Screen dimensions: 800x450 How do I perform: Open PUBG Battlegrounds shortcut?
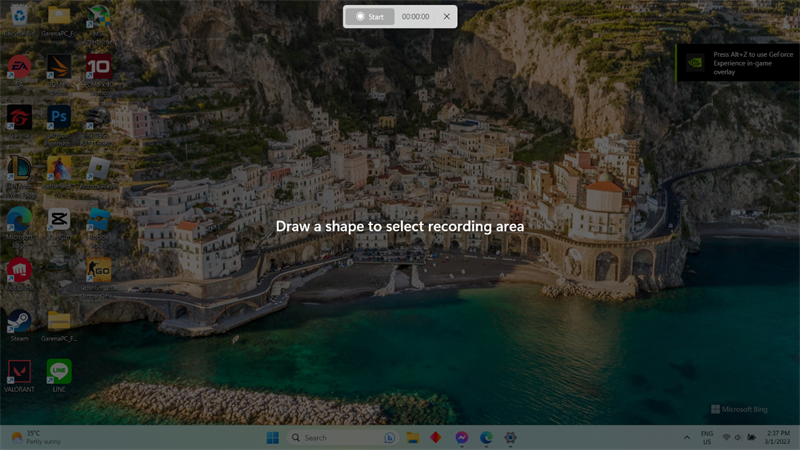(98, 125)
